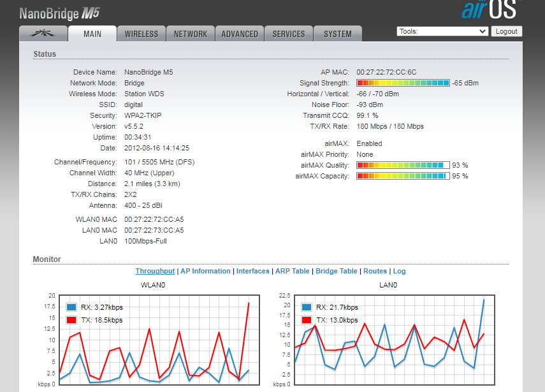Select the SSID value 'digital'
545x392 pixels.
(x=133, y=105)
